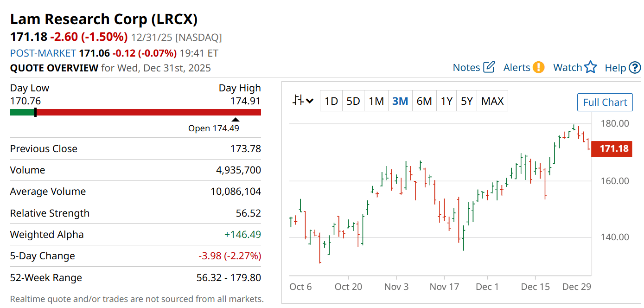The width and height of the screenshot is (644, 308).
Task: Select the 3M chart period tab
Action: click(400, 101)
